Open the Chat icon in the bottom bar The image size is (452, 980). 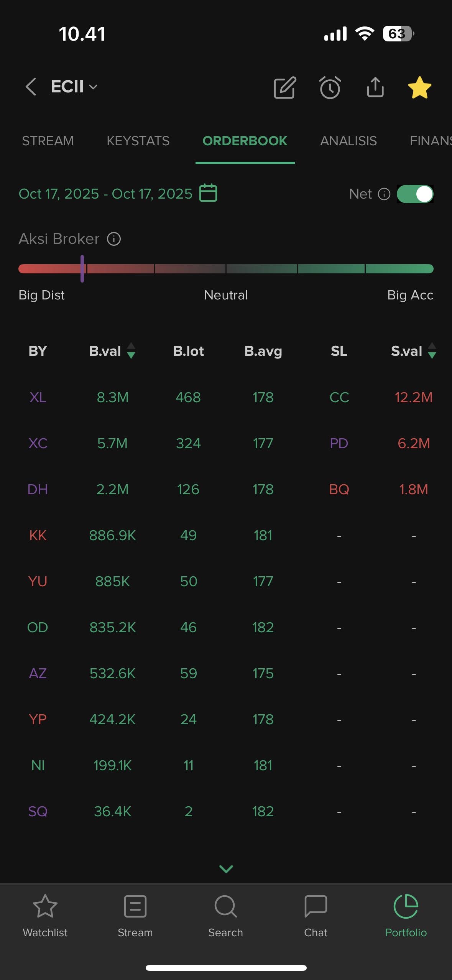point(316,914)
